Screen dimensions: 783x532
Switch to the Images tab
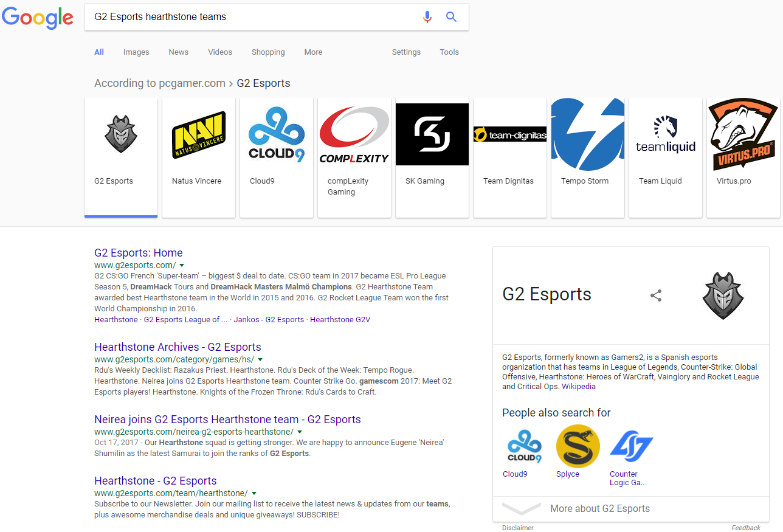click(x=136, y=52)
